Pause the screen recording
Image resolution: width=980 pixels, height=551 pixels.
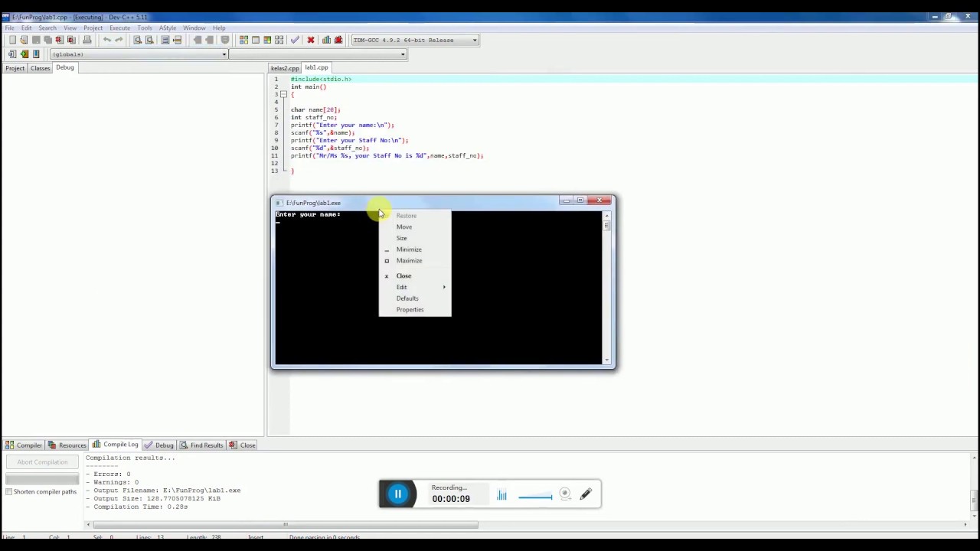pyautogui.click(x=398, y=494)
